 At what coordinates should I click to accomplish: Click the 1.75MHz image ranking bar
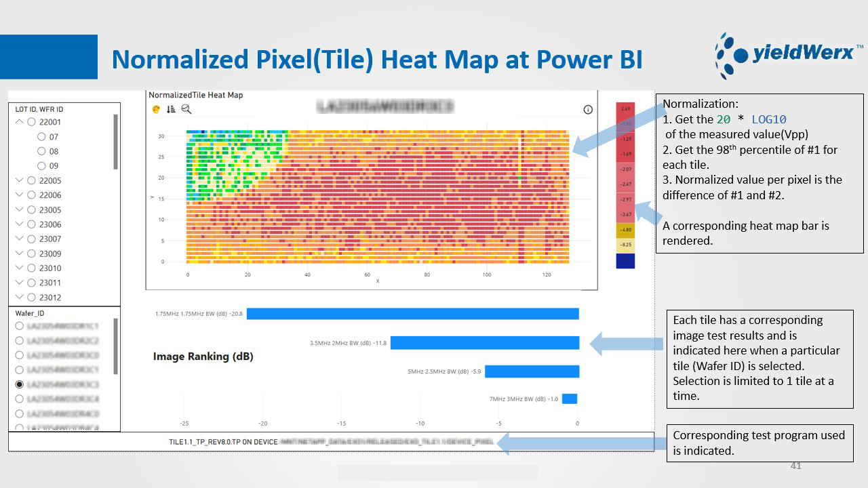[412, 314]
